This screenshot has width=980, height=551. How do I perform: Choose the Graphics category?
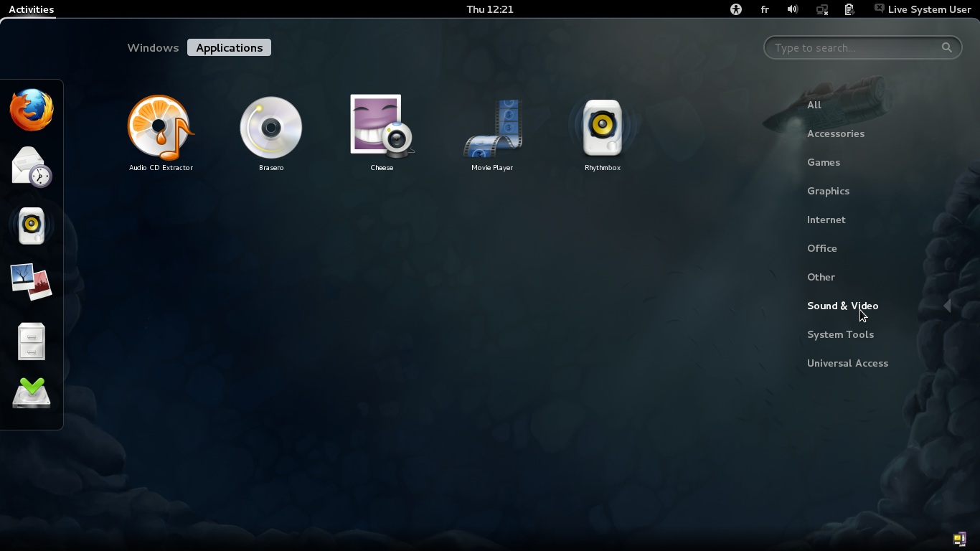(829, 191)
